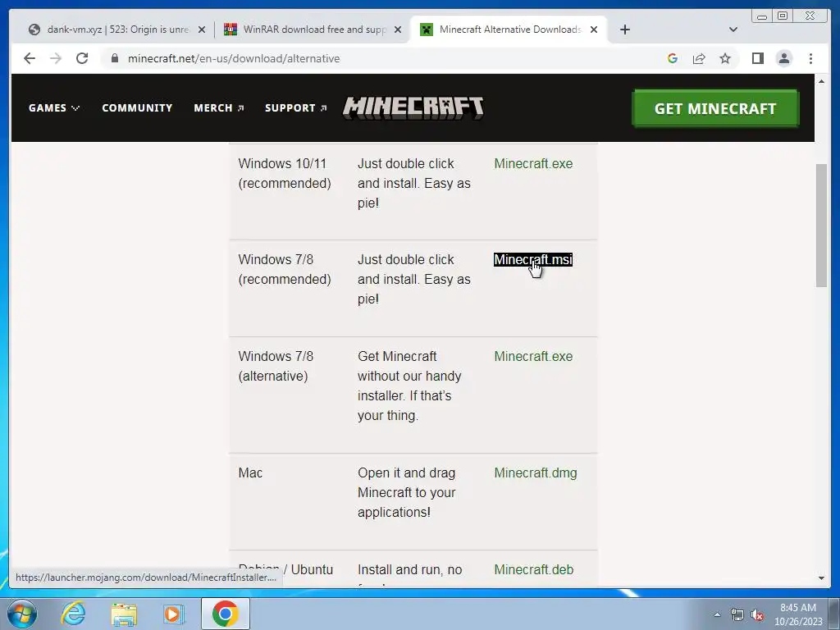Viewport: 840px width, 630px height.
Task: Select Minecraft Alternative Downloads tab
Action: pos(509,30)
